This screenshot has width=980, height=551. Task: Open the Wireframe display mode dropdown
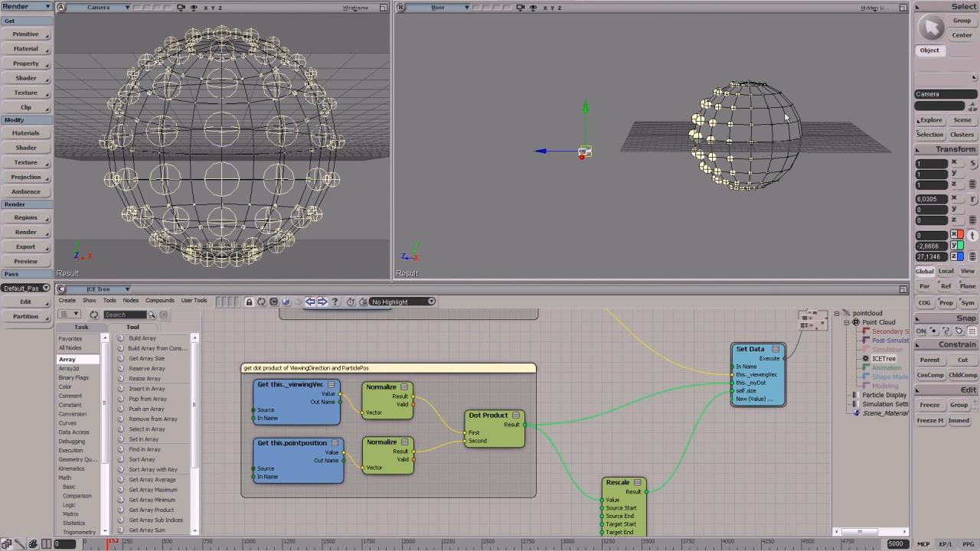[355, 8]
